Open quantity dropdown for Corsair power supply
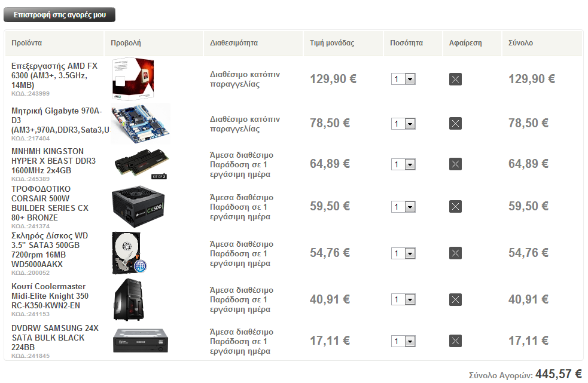This screenshot has height=383, width=588. pos(403,207)
